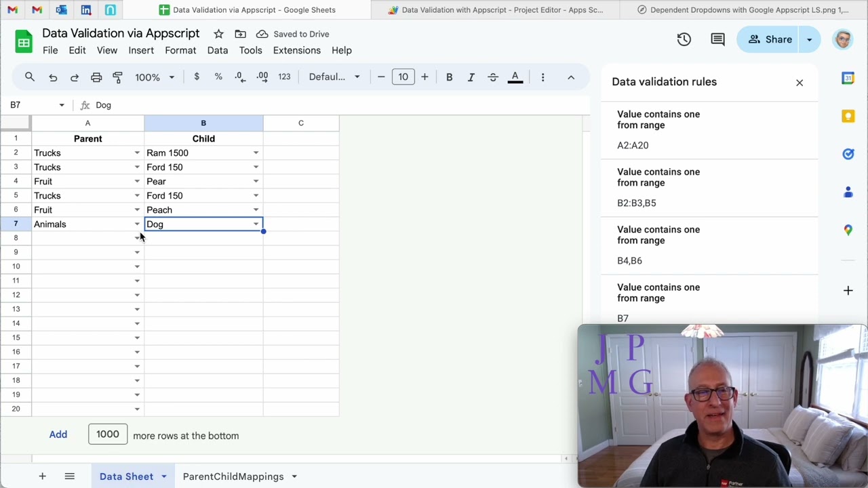Image resolution: width=868 pixels, height=488 pixels.
Task: Click the search menus magnifier icon
Action: click(x=30, y=77)
